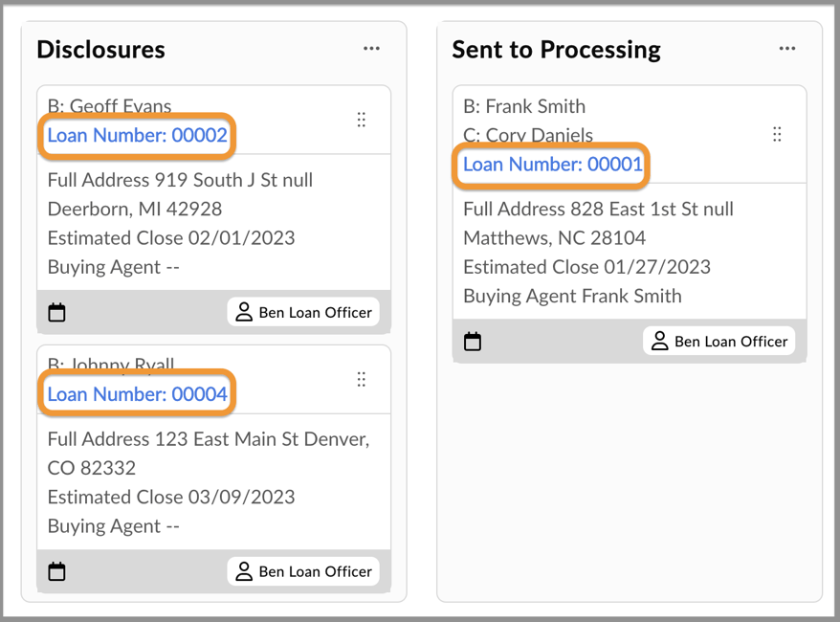Click the person icon on Johnny Ryall assignee pill
840x622 pixels.
[244, 571]
